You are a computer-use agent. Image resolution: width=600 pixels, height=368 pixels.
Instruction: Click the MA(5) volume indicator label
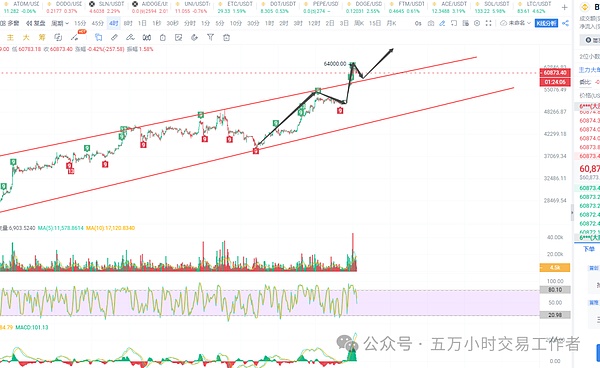(60, 228)
